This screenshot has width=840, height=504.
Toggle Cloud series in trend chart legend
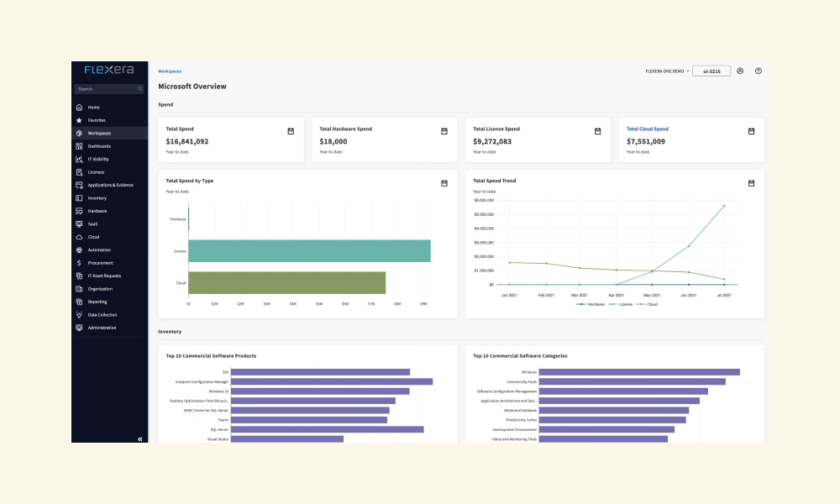tap(647, 304)
